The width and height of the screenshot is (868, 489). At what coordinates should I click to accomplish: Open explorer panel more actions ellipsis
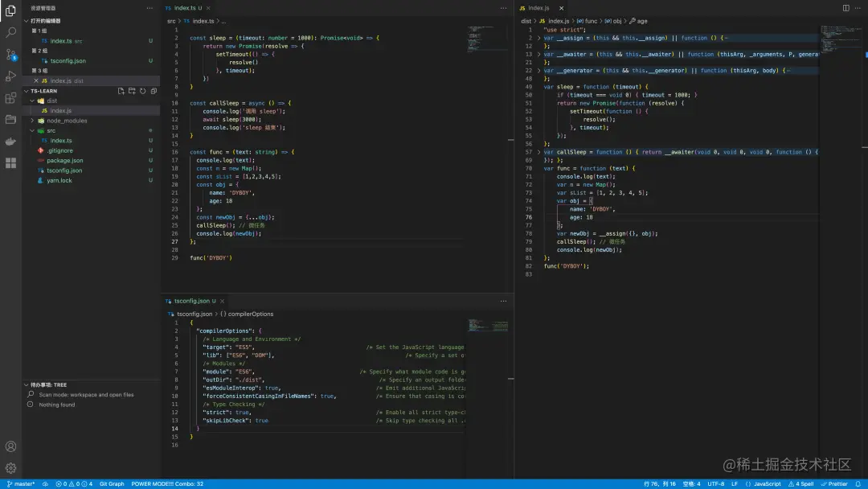[x=149, y=8]
